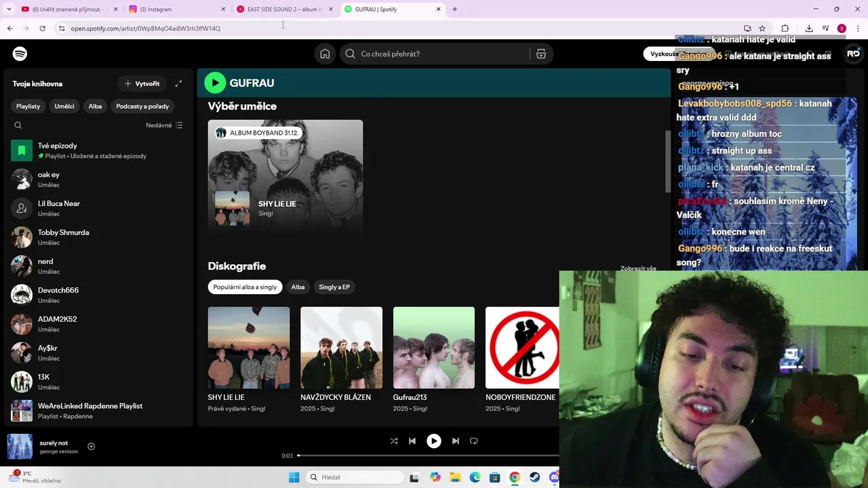Close the GUFRAU Spotify tab
Image resolution: width=868 pixels, height=488 pixels.
pos(439,9)
